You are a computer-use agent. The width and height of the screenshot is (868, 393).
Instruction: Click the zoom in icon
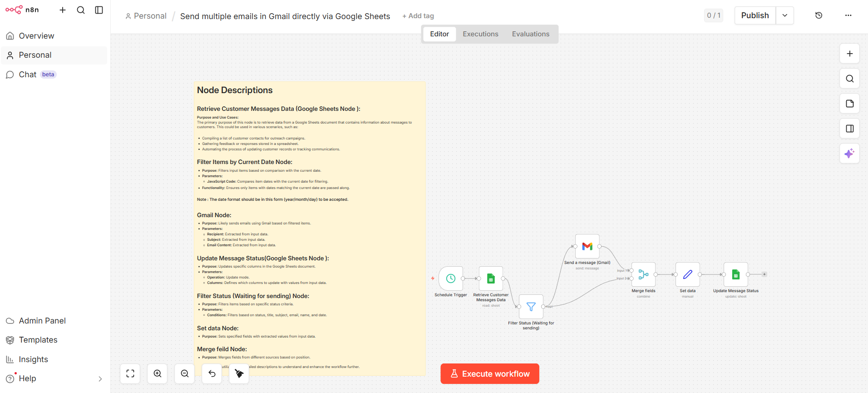(158, 373)
